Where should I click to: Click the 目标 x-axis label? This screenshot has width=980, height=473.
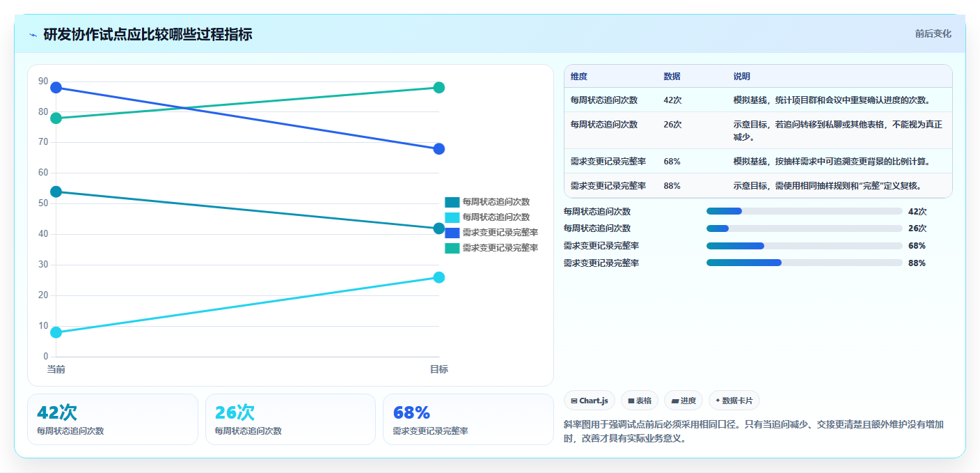(x=439, y=369)
